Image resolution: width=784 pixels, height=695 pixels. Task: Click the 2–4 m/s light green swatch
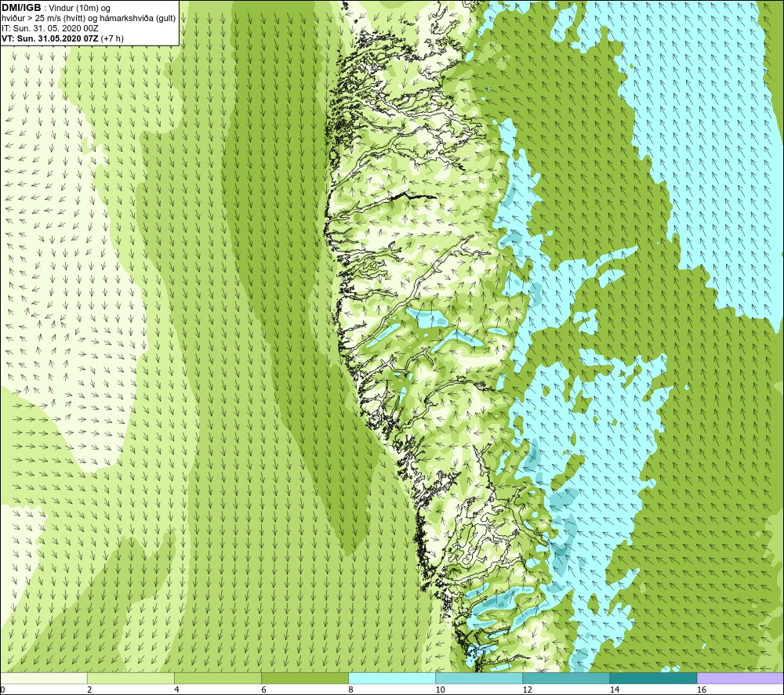click(x=131, y=678)
